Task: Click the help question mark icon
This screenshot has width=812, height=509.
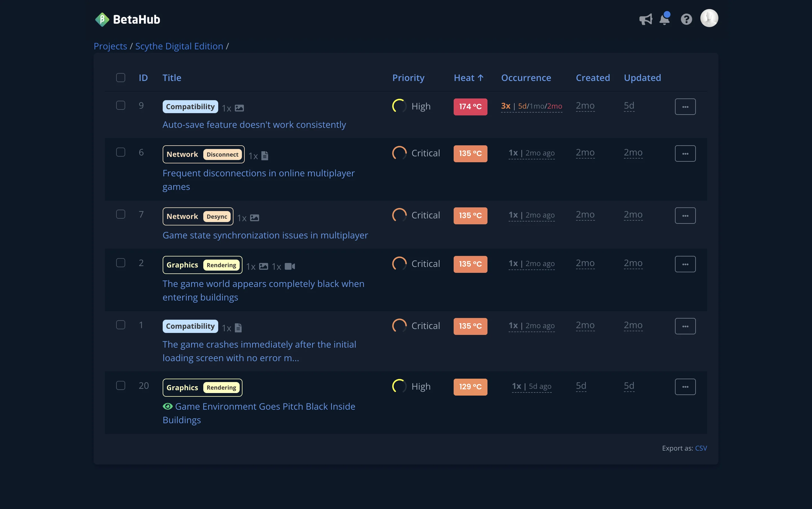Action: point(687,19)
